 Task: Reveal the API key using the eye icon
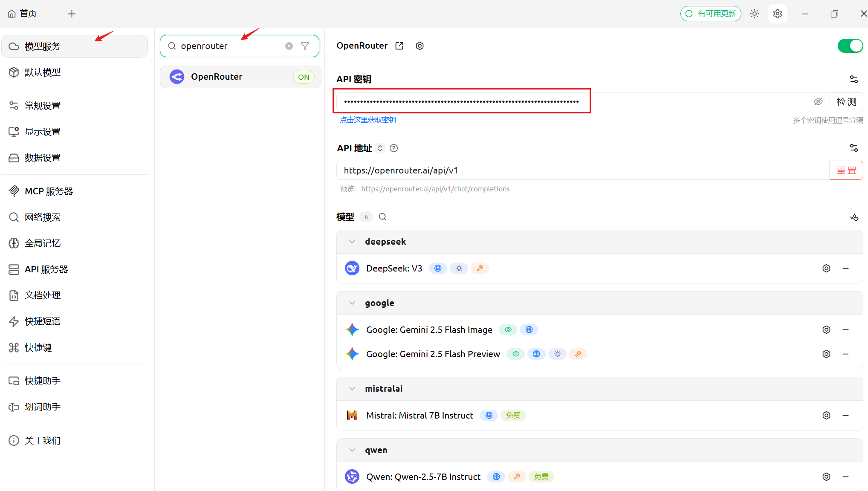(x=818, y=102)
